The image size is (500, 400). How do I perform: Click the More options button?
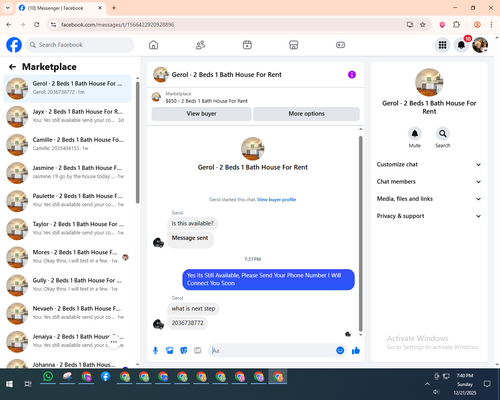click(306, 114)
